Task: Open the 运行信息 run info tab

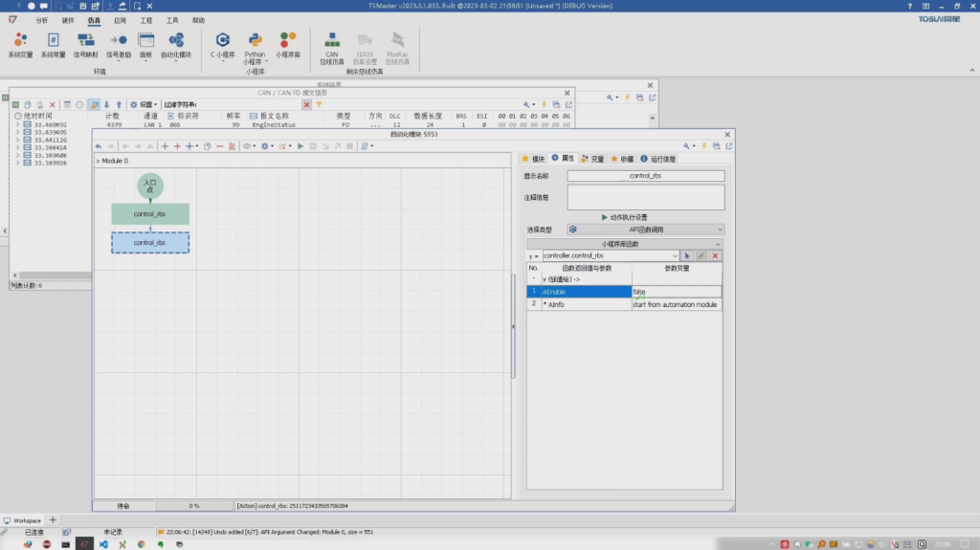Action: (x=657, y=159)
